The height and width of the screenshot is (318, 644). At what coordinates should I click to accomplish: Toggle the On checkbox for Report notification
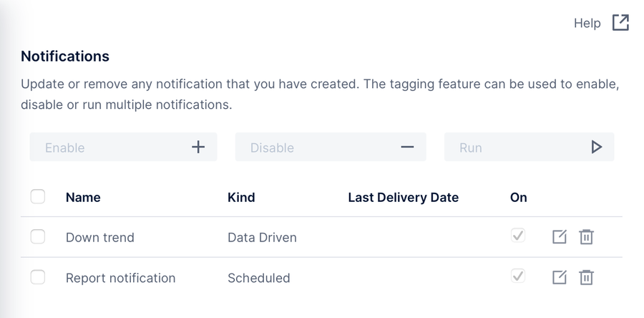coord(518,276)
